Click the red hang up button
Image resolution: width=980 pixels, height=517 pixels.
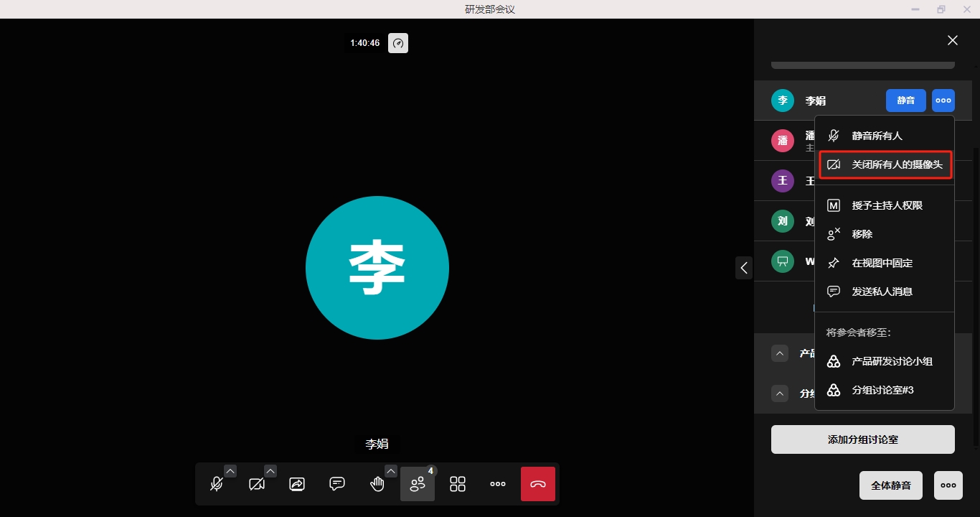pyautogui.click(x=538, y=484)
